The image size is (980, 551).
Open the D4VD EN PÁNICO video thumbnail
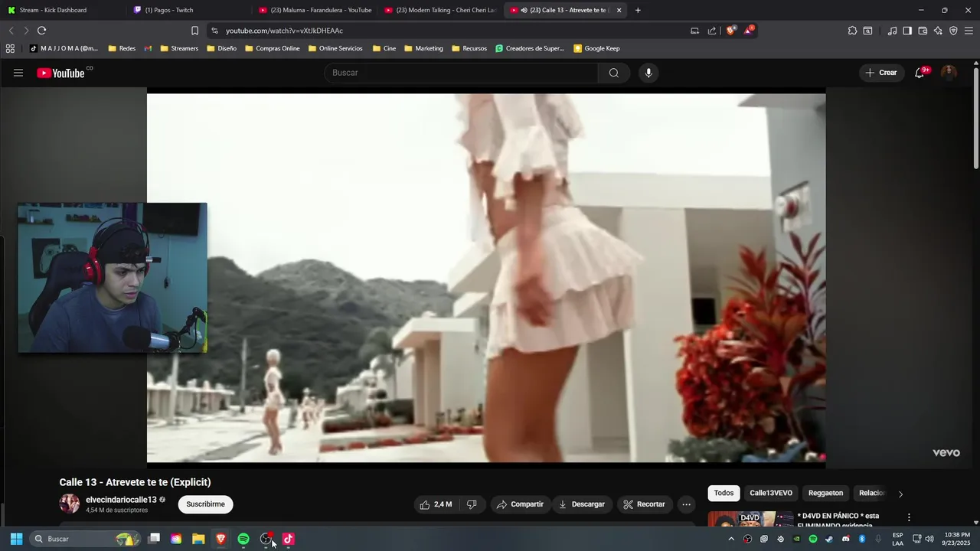pyautogui.click(x=750, y=519)
